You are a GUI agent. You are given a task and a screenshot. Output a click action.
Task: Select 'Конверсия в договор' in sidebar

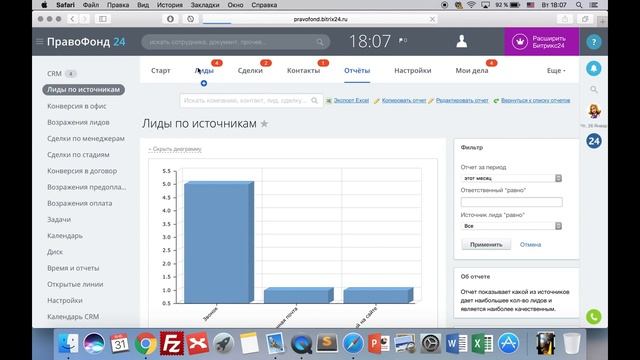82,171
